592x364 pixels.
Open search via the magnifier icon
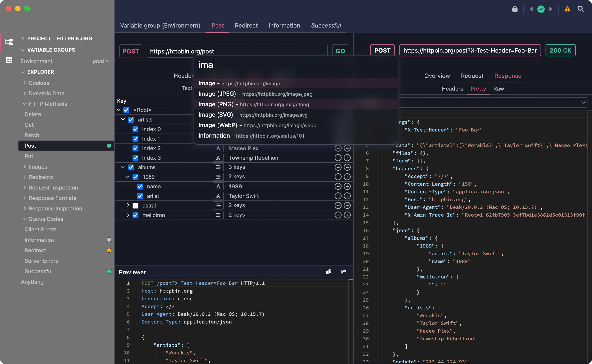[x=581, y=9]
